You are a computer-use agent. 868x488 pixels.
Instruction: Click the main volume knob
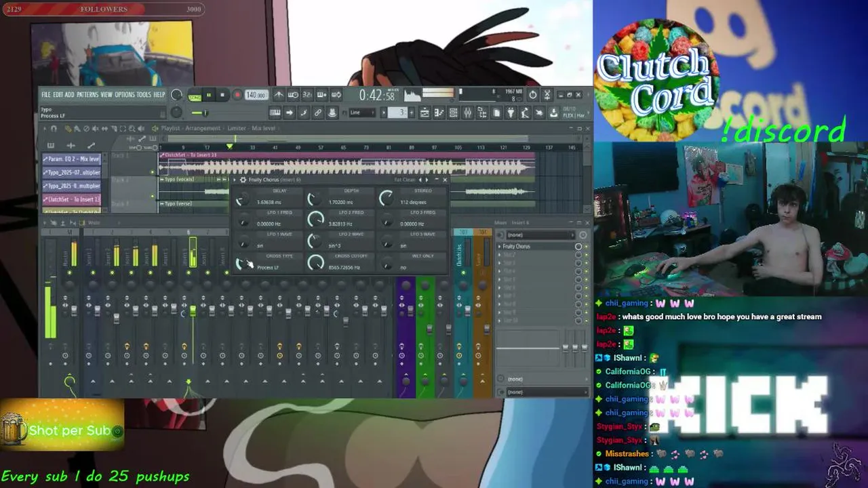[176, 95]
